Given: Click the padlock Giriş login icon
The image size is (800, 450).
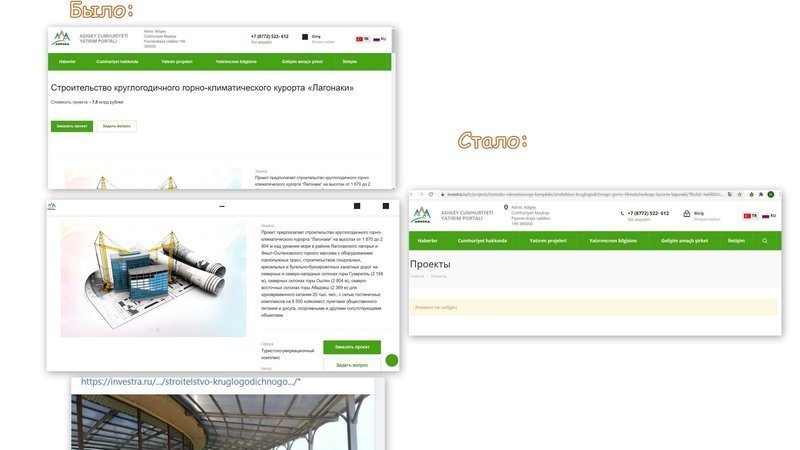Looking at the screenshot, I should coord(687,214).
